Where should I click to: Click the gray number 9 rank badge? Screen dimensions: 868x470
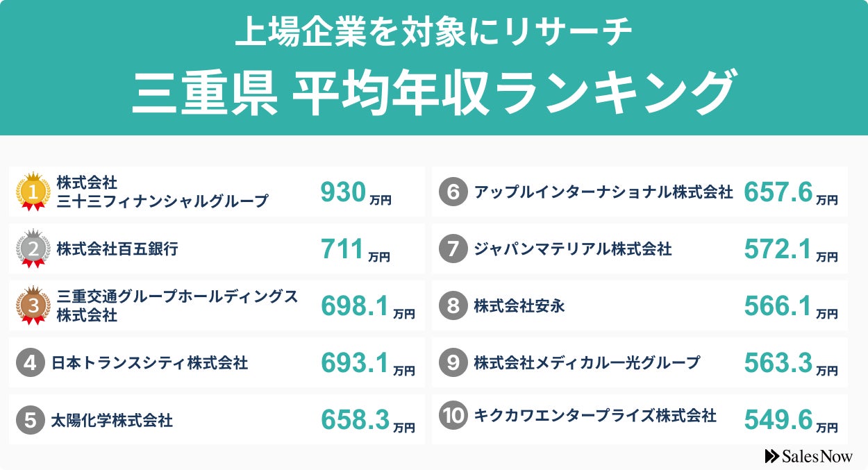click(x=453, y=362)
